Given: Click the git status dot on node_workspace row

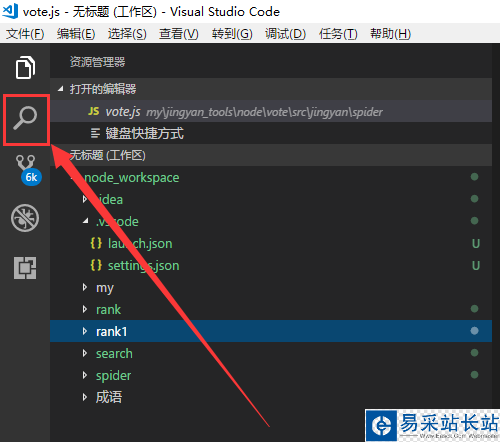Looking at the screenshot, I should [x=474, y=177].
